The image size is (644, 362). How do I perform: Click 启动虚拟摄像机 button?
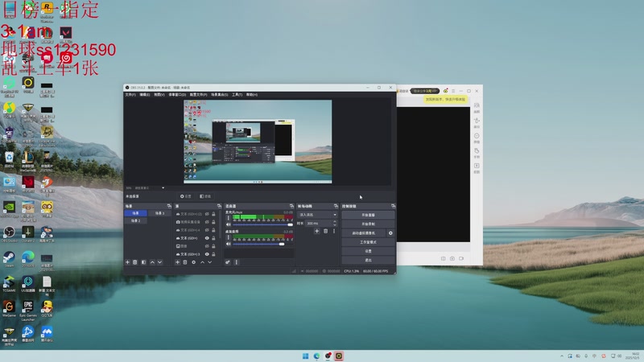click(364, 233)
